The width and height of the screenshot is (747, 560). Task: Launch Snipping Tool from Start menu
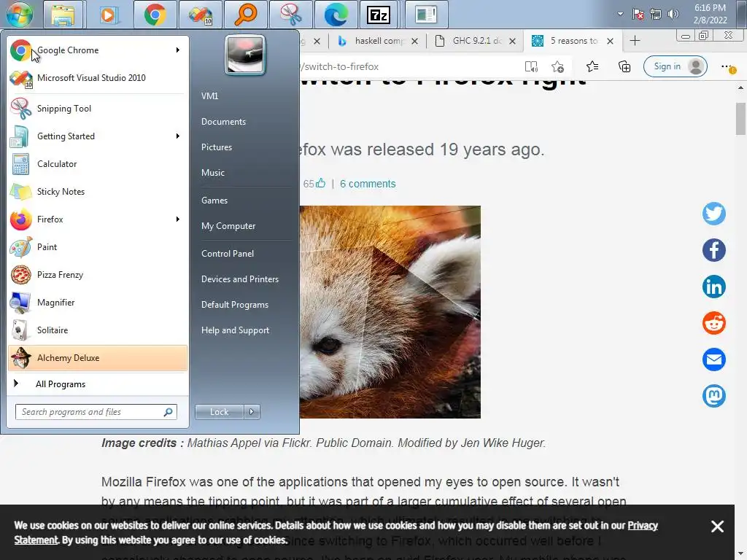click(98, 109)
